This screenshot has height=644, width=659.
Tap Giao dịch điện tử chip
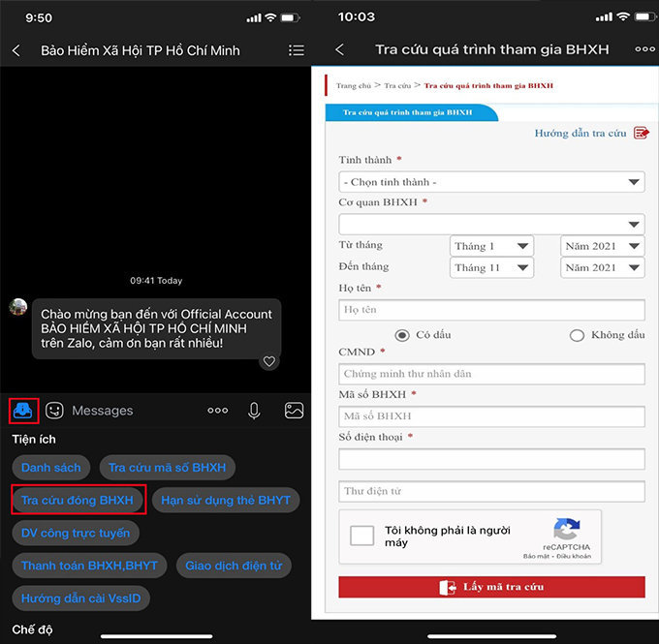[x=234, y=566]
